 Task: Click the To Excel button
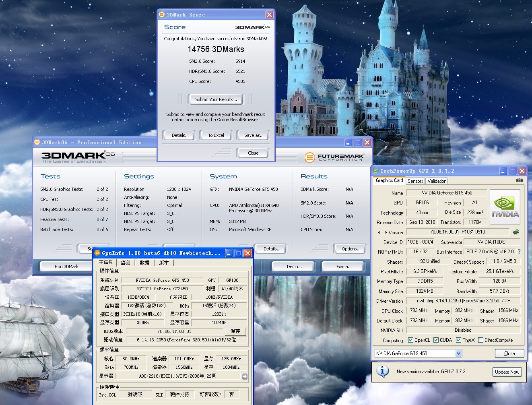pos(216,135)
